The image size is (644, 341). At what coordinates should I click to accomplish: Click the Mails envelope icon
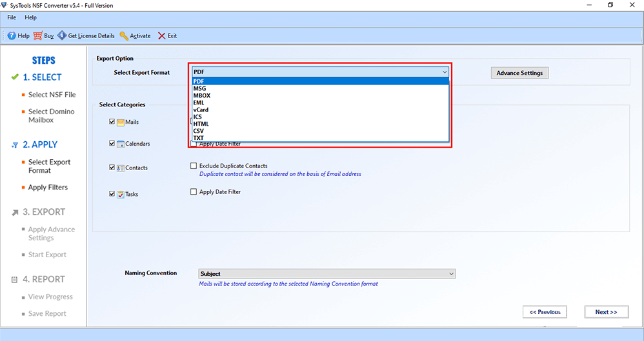pyautogui.click(x=120, y=122)
